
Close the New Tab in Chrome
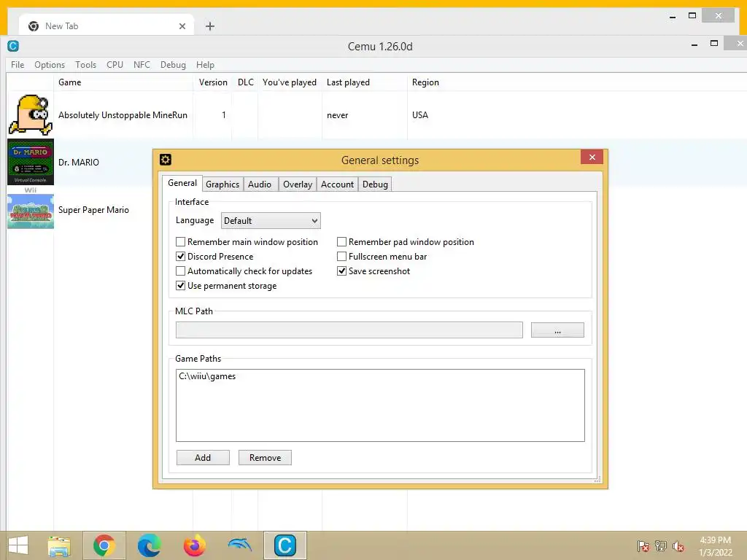182,26
